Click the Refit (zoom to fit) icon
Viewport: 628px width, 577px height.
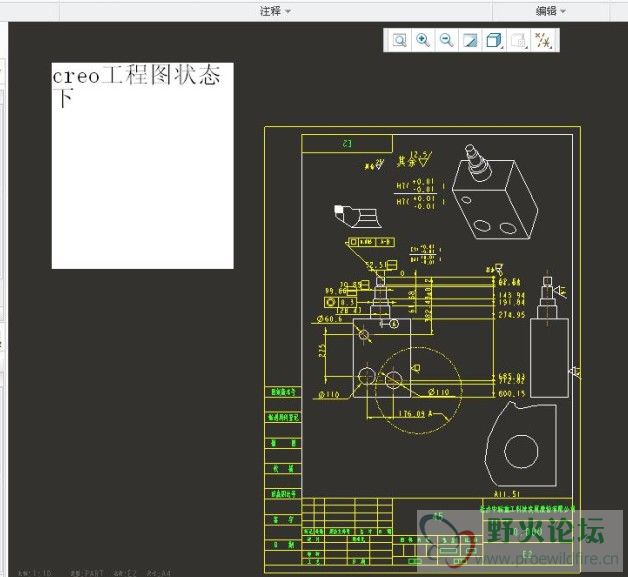click(x=399, y=40)
